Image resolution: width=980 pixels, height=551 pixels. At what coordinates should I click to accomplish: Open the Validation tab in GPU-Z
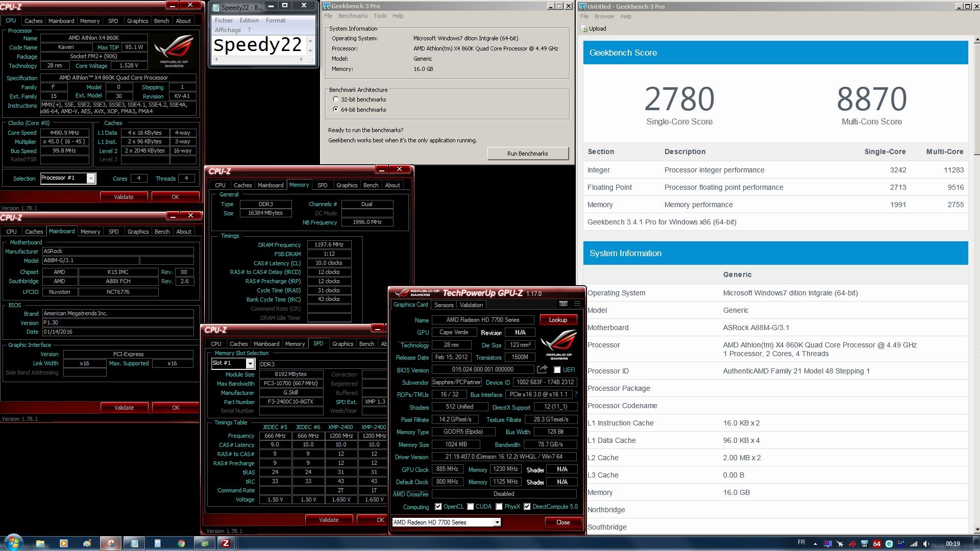pyautogui.click(x=471, y=305)
